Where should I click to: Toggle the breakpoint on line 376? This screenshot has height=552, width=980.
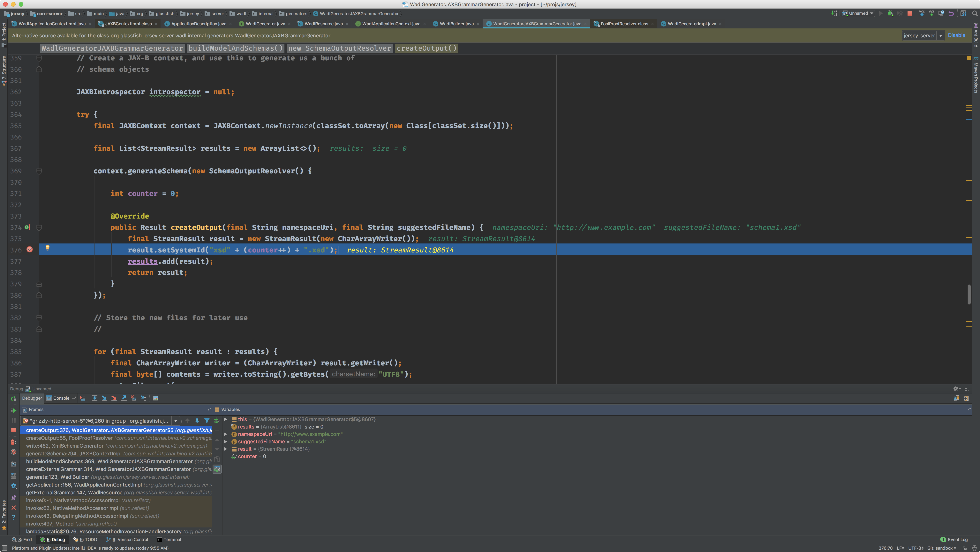point(30,250)
